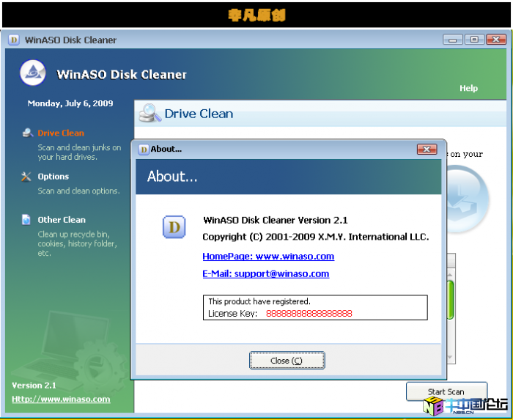513x420 pixels.
Task: Maximize the WinASO Disk Cleaner window
Action: pyautogui.click(x=474, y=40)
